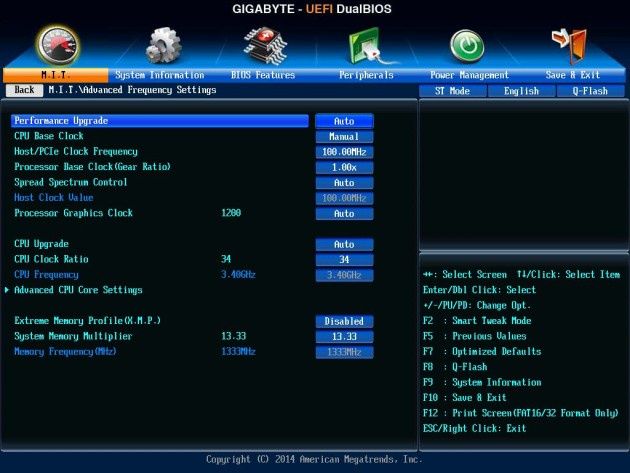Select the CPU Clock Ratio label
The image size is (630, 473).
51,259
